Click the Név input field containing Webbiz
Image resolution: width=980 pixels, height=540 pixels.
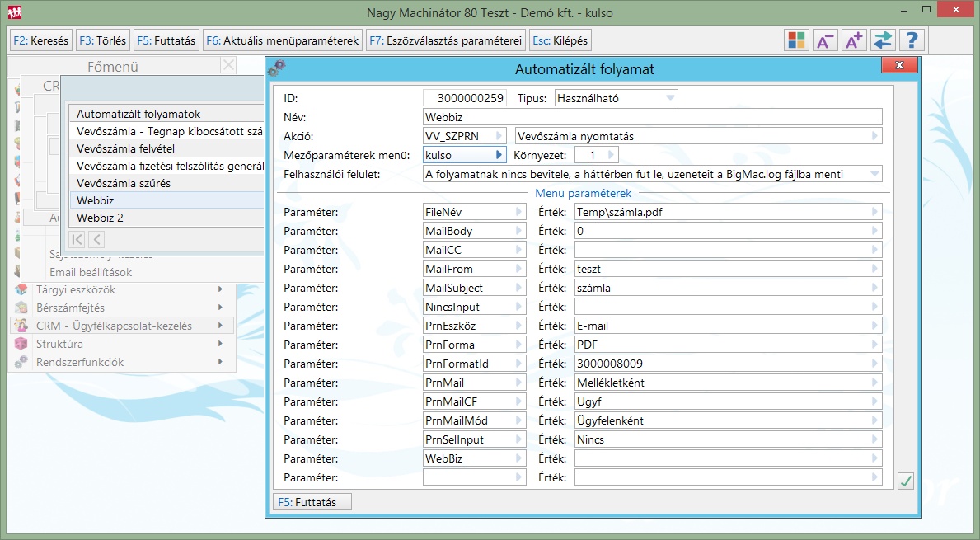coord(651,117)
